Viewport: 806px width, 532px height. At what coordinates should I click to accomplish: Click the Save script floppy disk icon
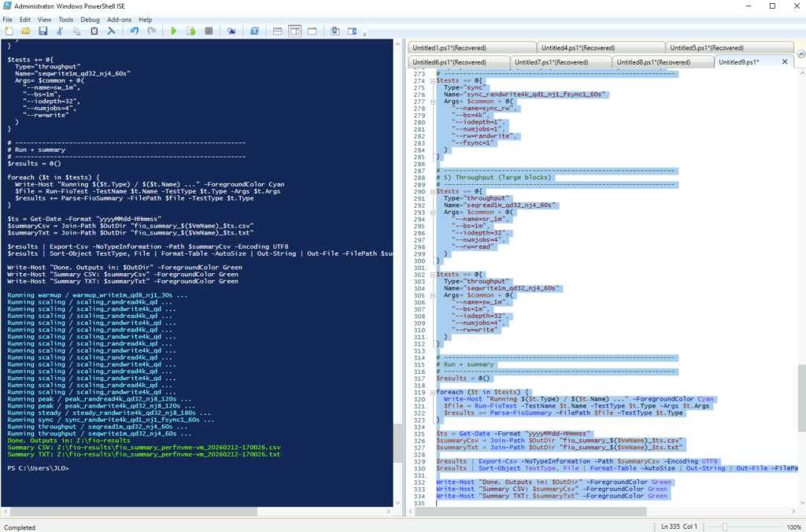[x=43, y=31]
